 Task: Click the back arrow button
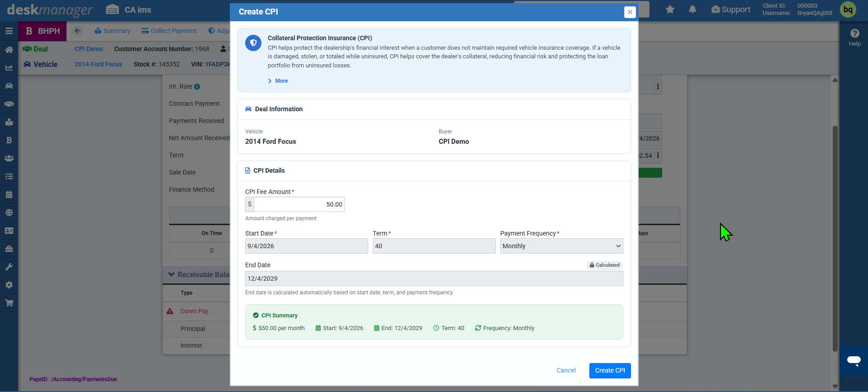[77, 31]
